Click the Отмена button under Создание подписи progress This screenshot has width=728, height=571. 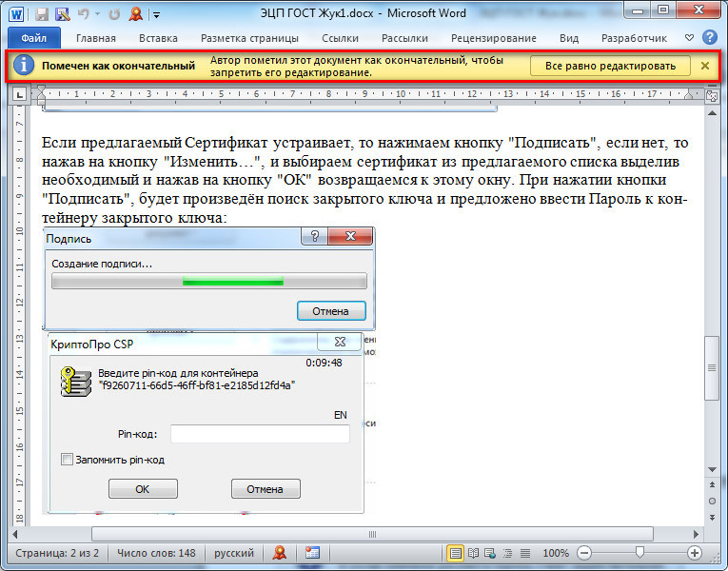pyautogui.click(x=331, y=311)
